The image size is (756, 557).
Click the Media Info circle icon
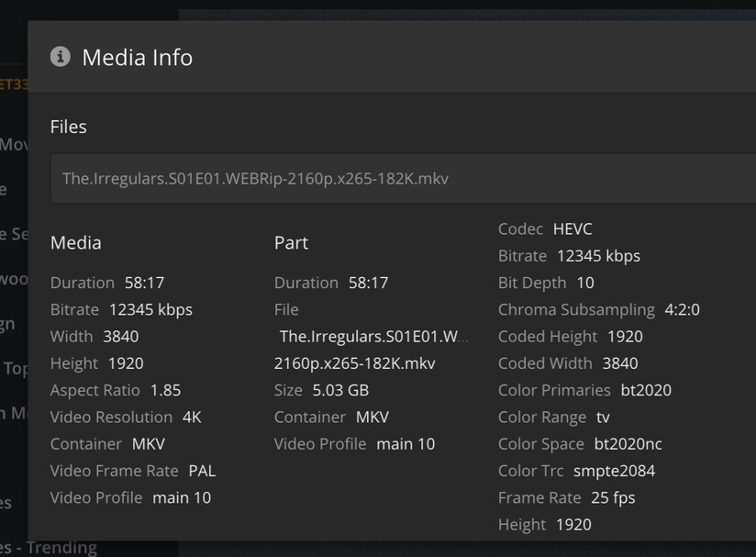61,57
